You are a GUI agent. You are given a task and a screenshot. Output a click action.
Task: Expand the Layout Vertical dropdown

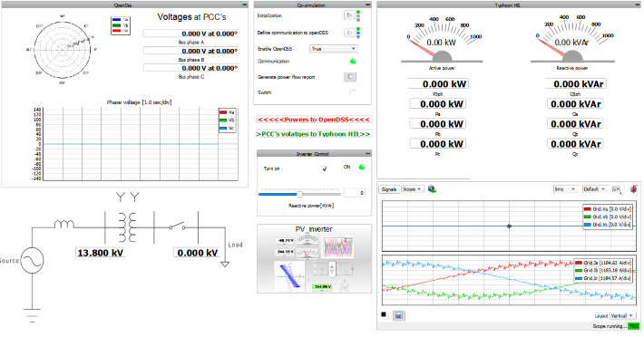coord(622,315)
